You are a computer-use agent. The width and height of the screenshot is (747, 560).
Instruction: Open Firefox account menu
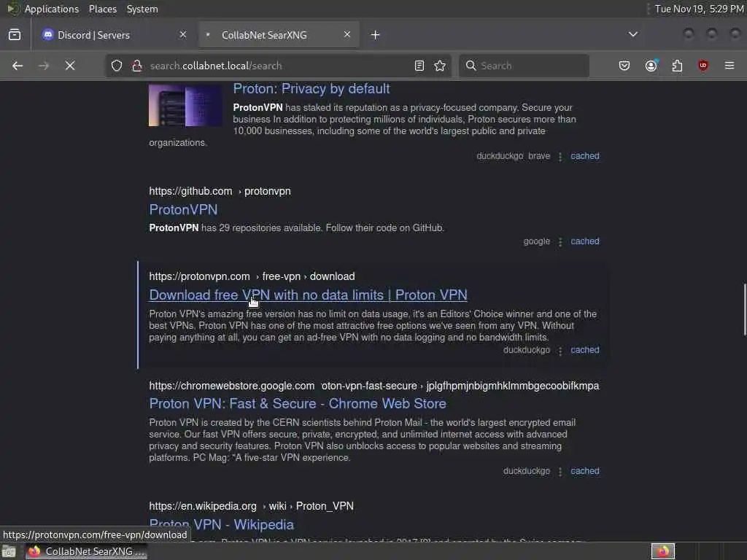pos(651,66)
